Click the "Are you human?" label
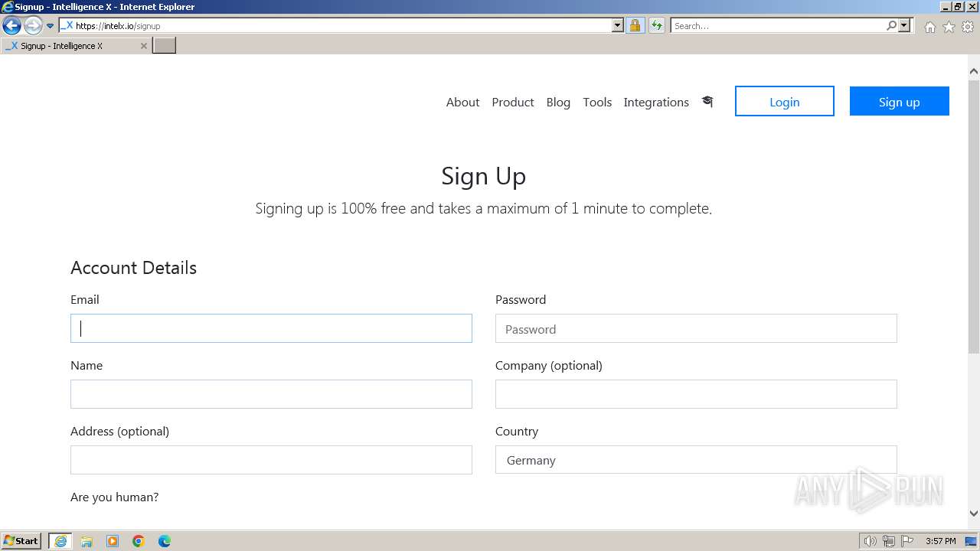 point(114,497)
